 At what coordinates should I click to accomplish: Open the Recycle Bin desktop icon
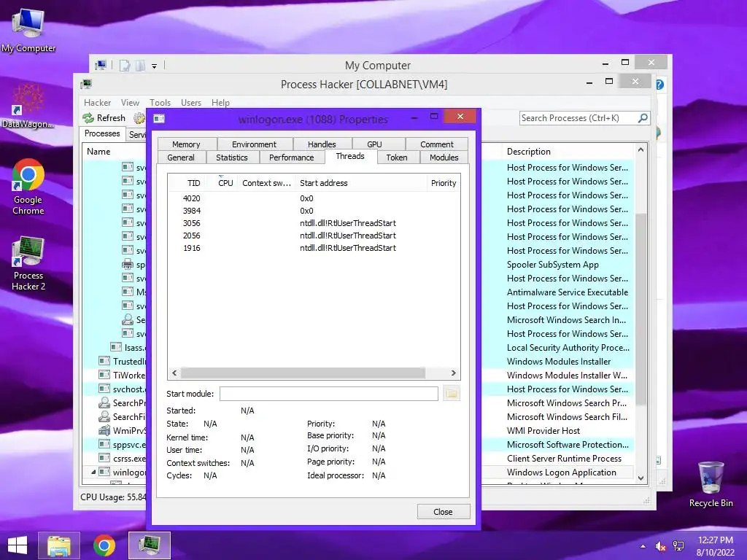coord(711,484)
